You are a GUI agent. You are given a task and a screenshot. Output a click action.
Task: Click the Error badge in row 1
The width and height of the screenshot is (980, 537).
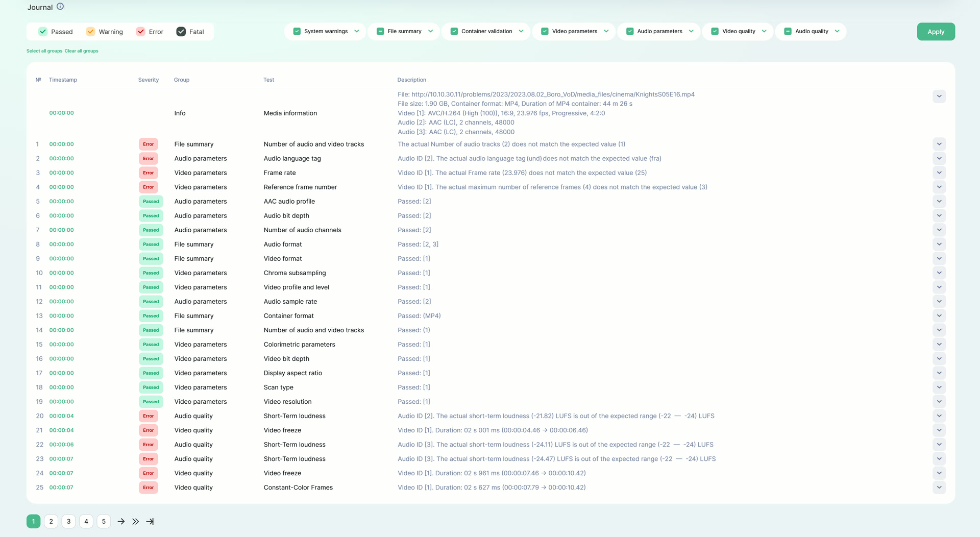tap(149, 144)
